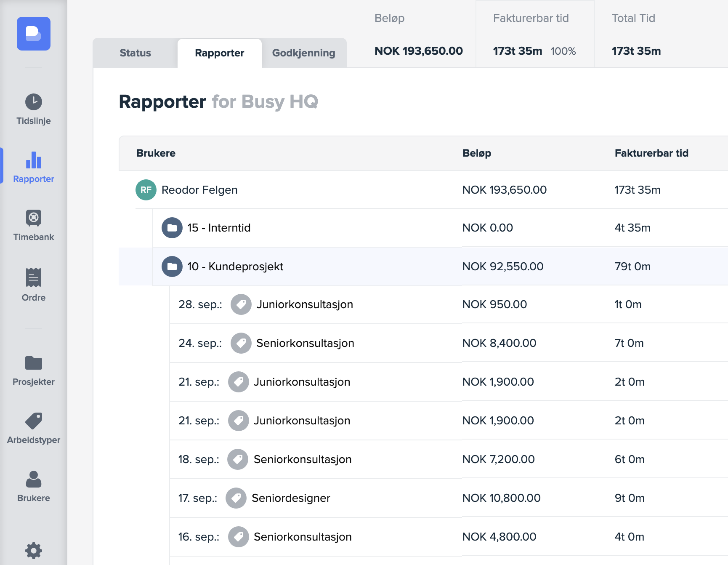Open Timebank safe icon
728x565 pixels.
(x=34, y=218)
